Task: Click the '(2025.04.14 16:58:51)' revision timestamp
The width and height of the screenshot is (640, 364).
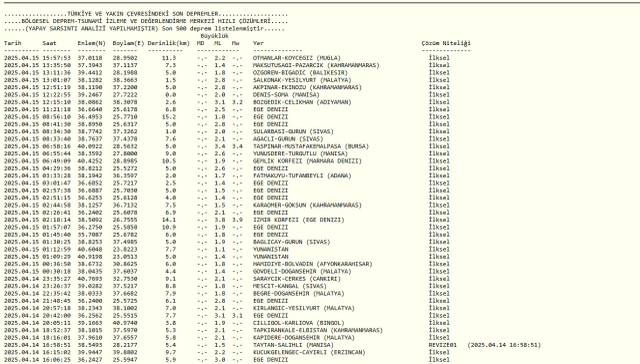Action: pos(504,345)
